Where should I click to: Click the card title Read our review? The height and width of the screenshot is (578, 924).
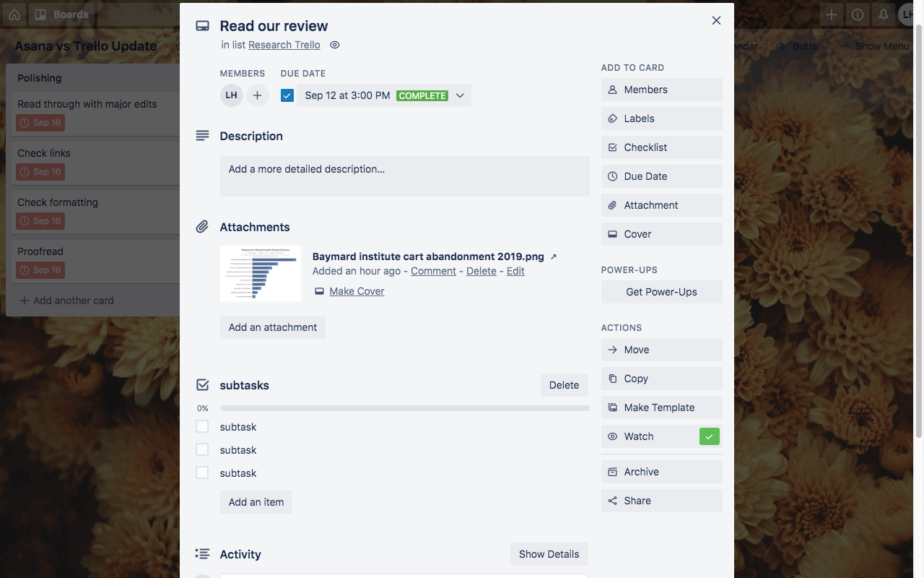pyautogui.click(x=274, y=26)
